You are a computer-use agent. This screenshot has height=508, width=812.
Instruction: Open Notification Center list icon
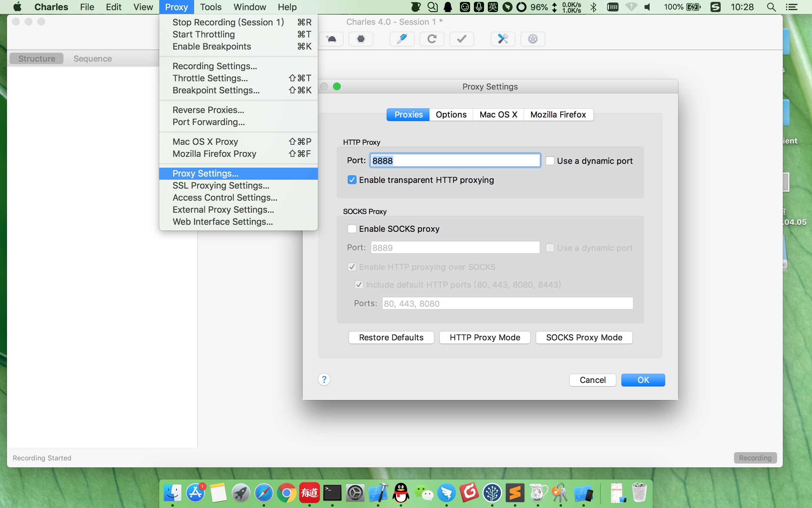point(792,7)
